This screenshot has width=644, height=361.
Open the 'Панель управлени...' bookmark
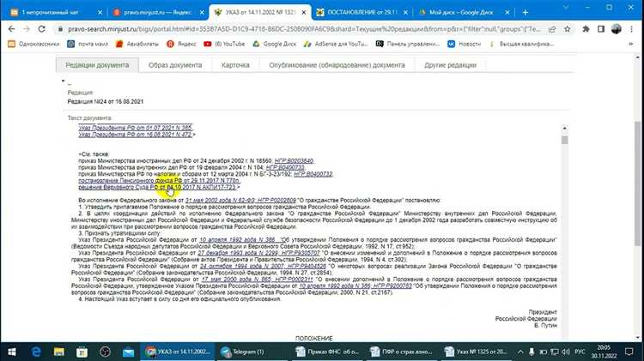(x=408, y=44)
